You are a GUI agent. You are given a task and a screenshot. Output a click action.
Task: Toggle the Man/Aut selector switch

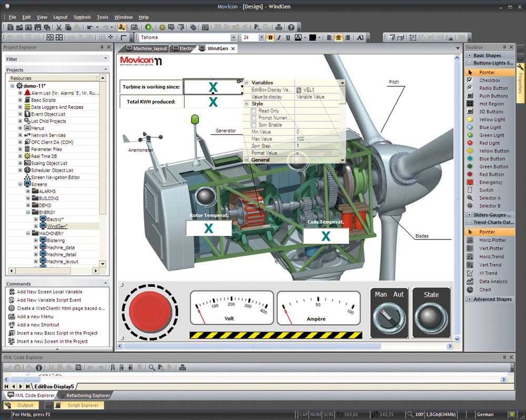coord(389,317)
